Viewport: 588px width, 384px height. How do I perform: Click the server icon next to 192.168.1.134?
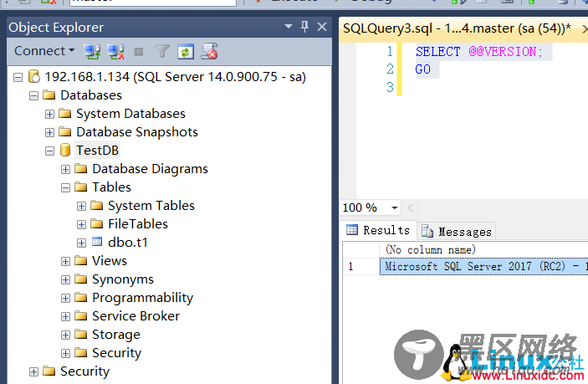[x=34, y=76]
